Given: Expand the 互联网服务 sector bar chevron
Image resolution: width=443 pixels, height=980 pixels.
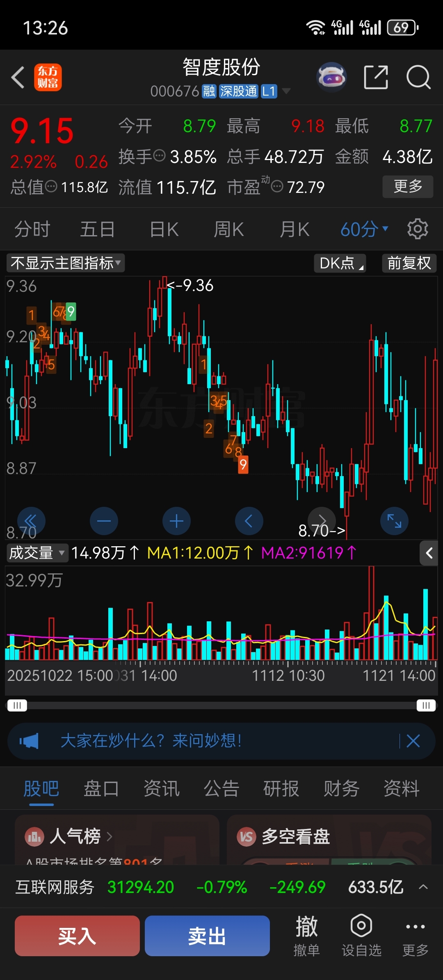Looking at the screenshot, I should 423,887.
